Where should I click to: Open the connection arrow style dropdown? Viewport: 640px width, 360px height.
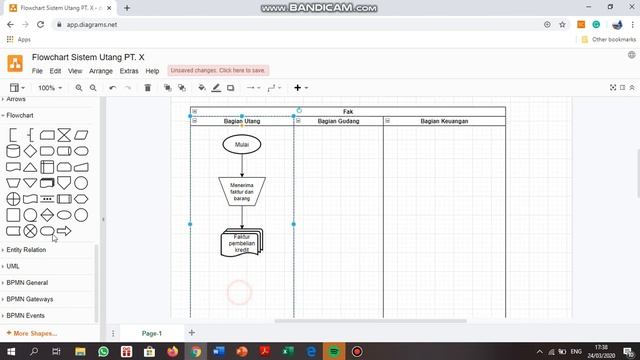(x=253, y=88)
